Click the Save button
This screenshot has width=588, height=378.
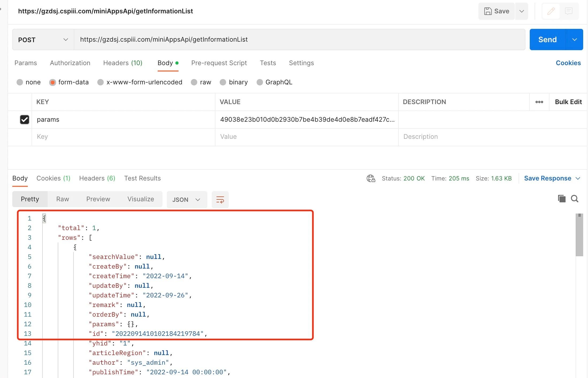(x=497, y=11)
